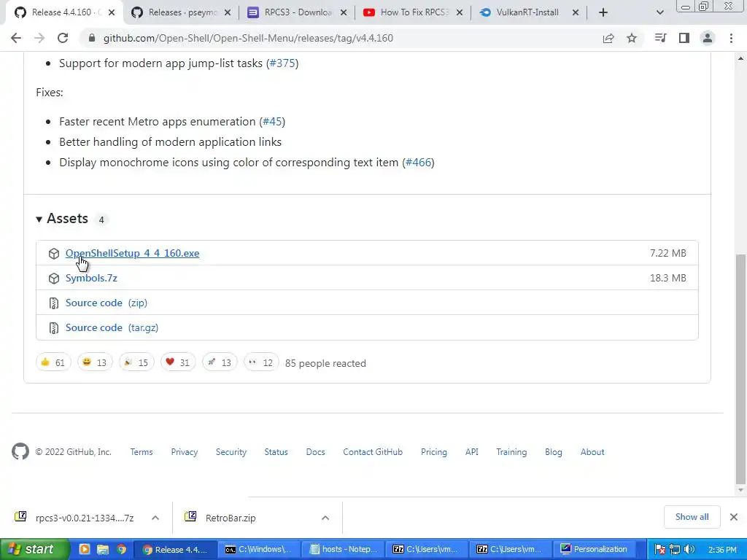
Task: Open options chevron for RetroBar.zip download
Action: tap(325, 518)
